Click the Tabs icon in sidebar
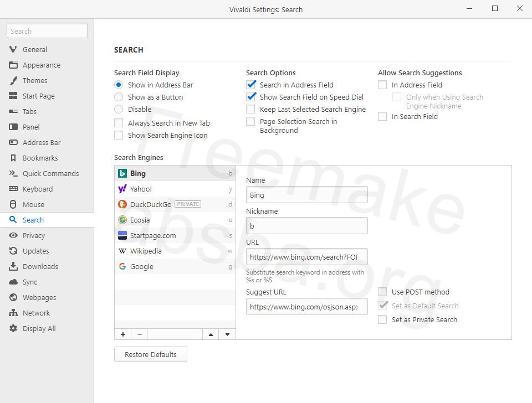 click(13, 111)
